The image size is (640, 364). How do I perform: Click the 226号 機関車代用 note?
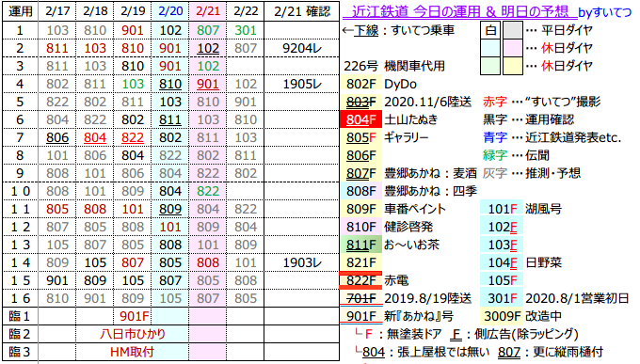(394, 66)
